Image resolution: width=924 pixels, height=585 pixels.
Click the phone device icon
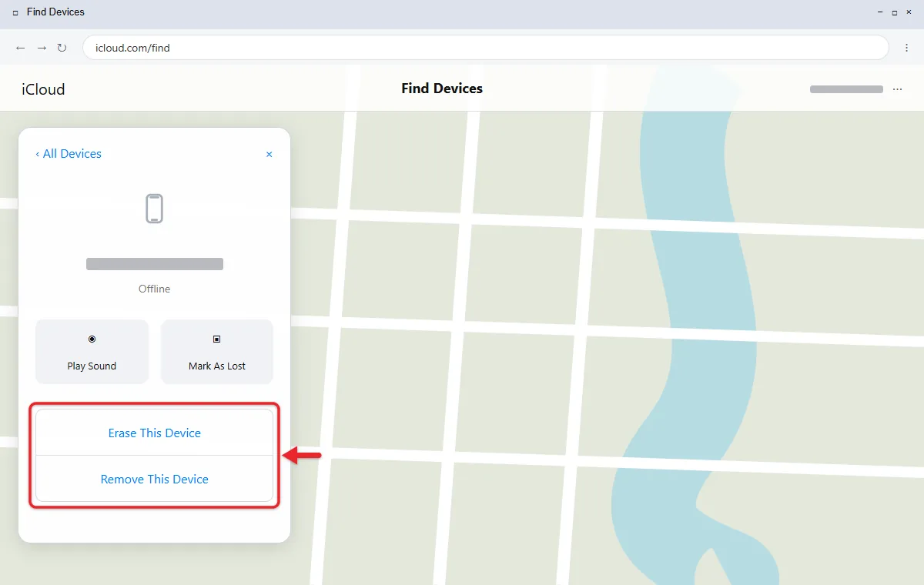tap(155, 209)
